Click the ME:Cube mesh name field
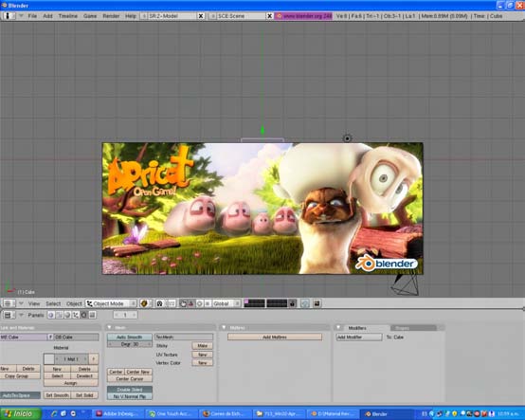Screen dimensions: 525x420 pyautogui.click(x=24, y=337)
